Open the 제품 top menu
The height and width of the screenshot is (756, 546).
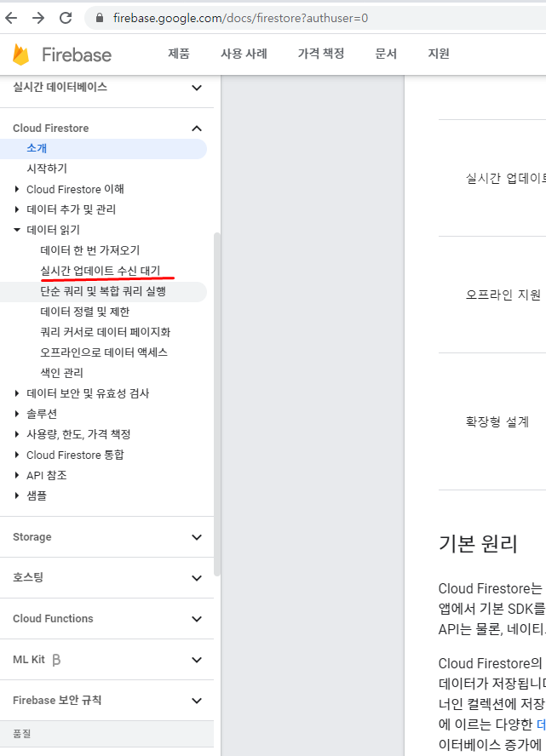(x=179, y=54)
